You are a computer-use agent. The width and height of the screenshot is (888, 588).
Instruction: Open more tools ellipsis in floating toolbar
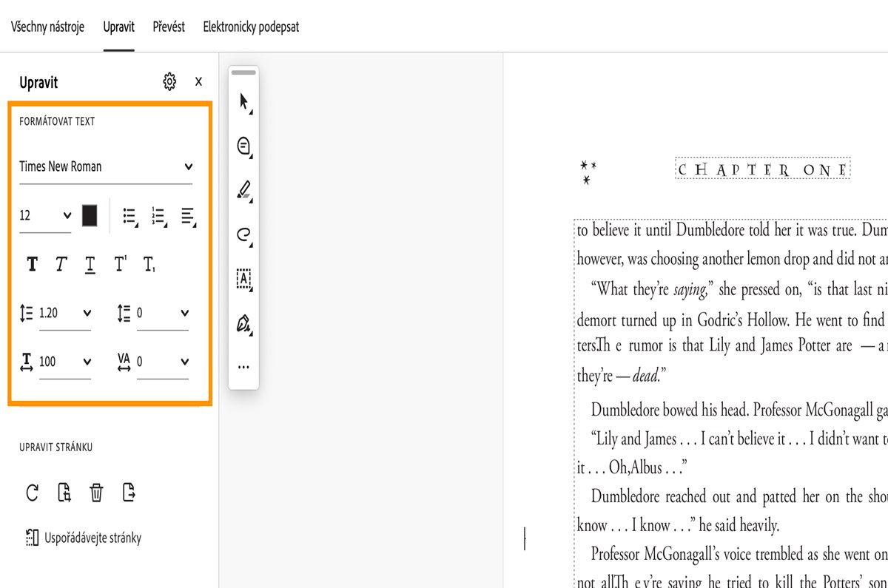(x=244, y=367)
